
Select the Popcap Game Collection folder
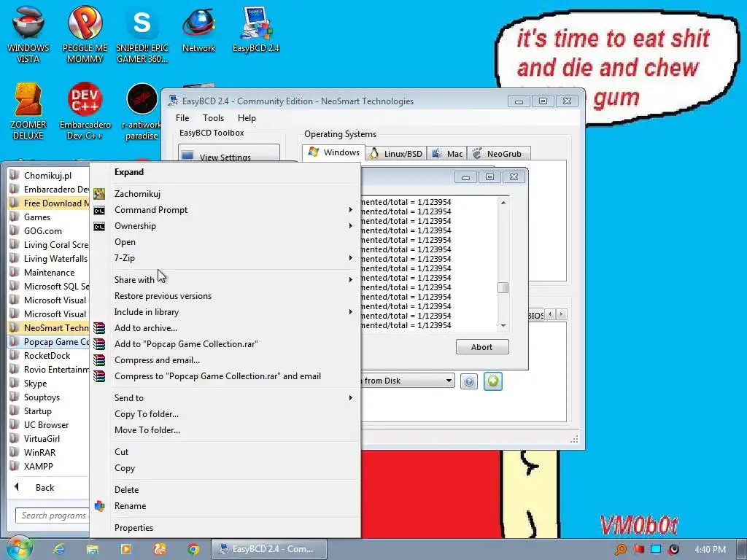[x=50, y=342]
